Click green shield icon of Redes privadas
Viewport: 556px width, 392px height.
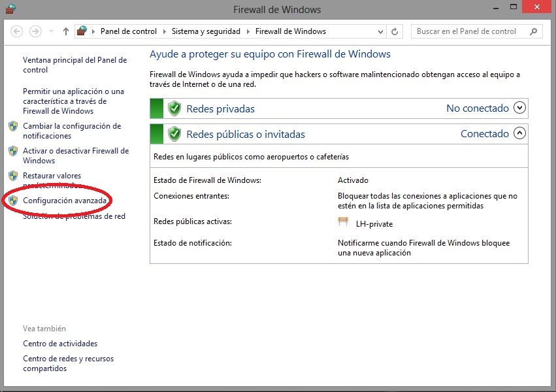(x=174, y=108)
